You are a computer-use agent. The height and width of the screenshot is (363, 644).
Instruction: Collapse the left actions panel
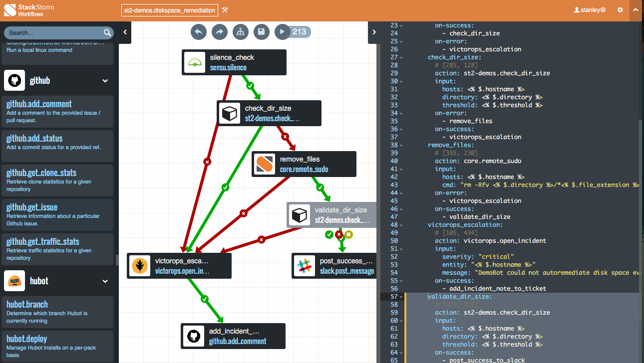125,32
